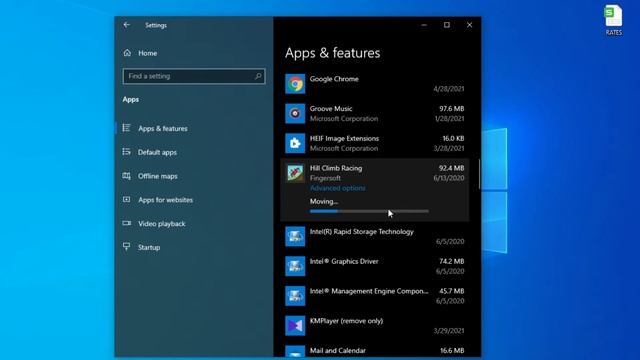Select HEIF Image Extensions name
Image resolution: width=640 pixels, height=360 pixels.
tap(344, 139)
